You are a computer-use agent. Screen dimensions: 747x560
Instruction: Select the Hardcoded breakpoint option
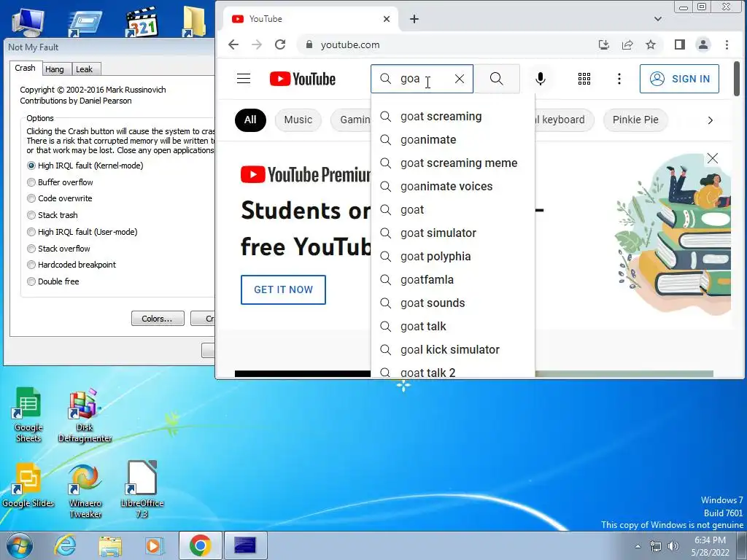tap(71, 265)
